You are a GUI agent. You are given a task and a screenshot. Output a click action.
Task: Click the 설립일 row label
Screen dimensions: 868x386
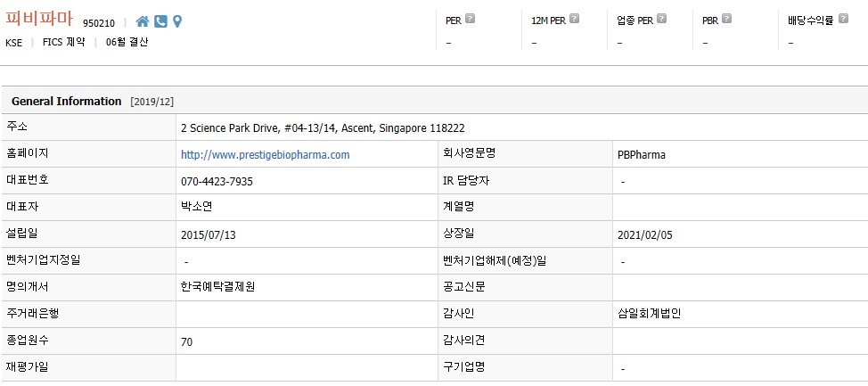click(x=22, y=234)
